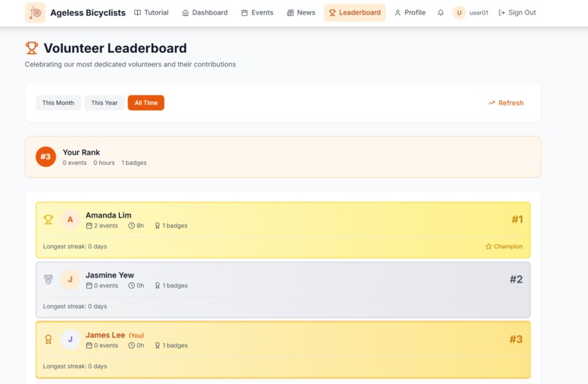Click the clock icon on James Lee's row
This screenshot has width=588, height=384.
pyautogui.click(x=131, y=345)
